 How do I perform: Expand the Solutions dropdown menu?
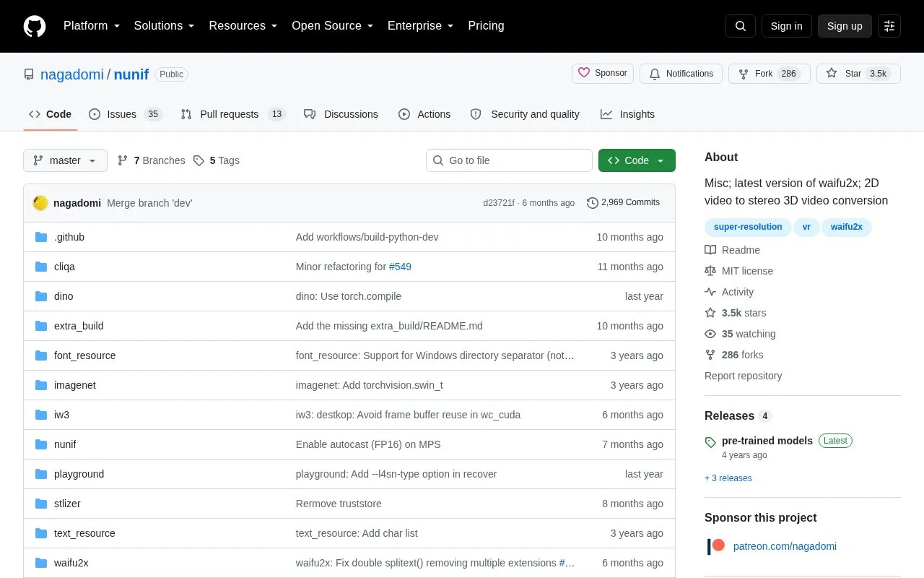point(165,26)
